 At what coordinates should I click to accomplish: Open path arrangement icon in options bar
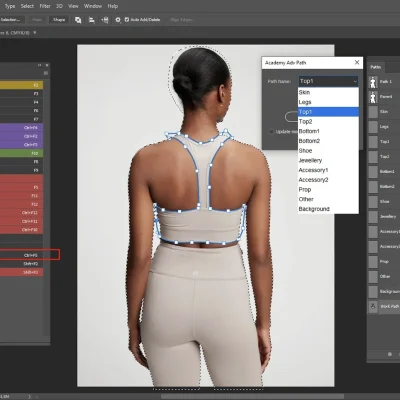[105, 20]
